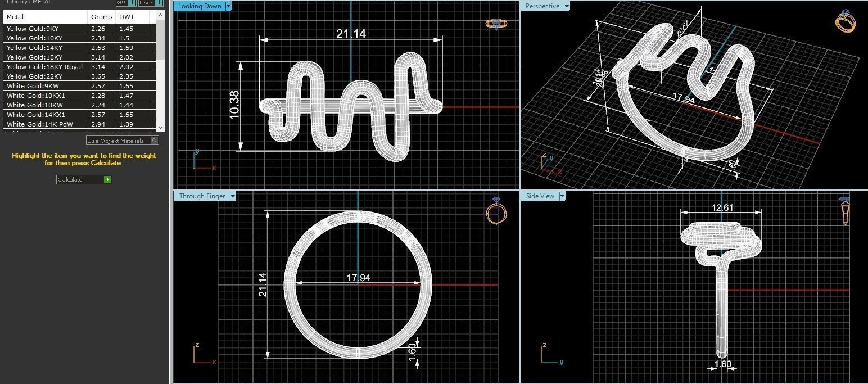
Task: Open the Looking Down viewport dropdown arrow
Action: tap(228, 6)
